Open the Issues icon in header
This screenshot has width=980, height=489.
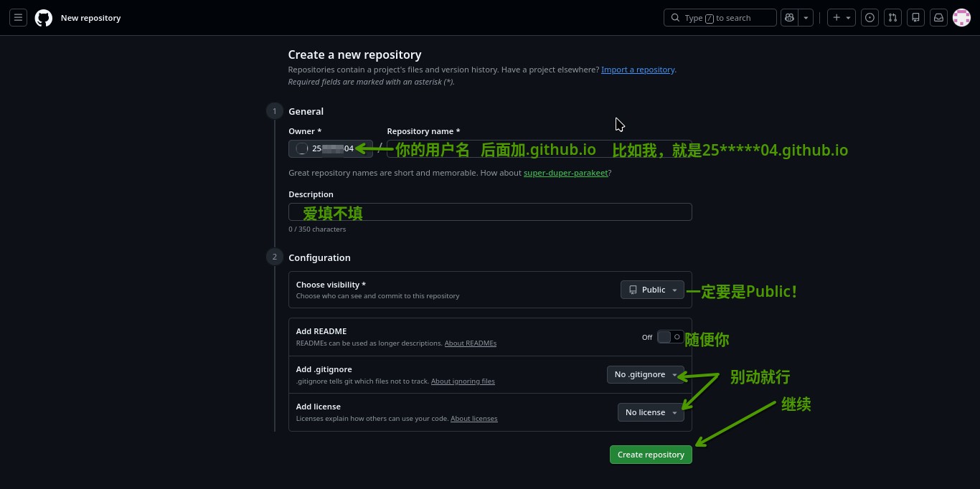(x=870, y=18)
